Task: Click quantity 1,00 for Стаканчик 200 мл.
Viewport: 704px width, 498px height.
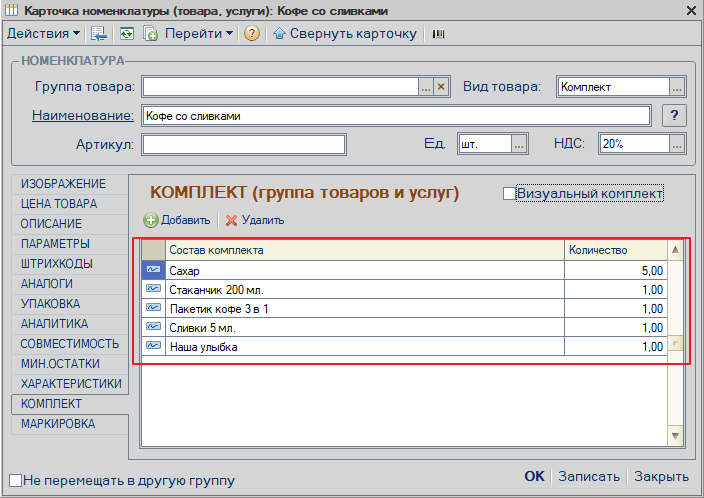Action: 616,290
